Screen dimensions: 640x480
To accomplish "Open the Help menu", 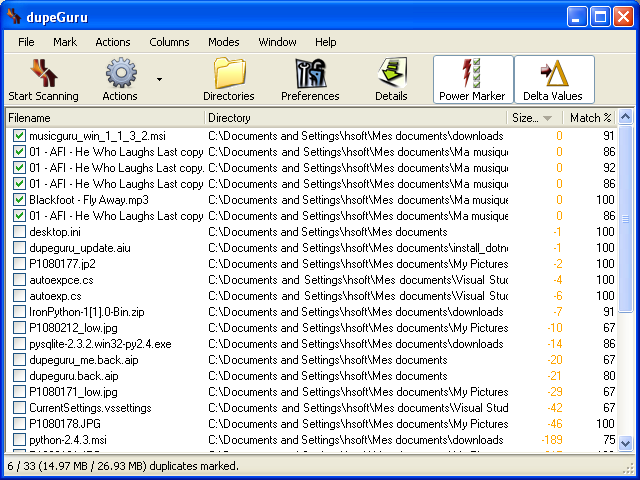I will click(x=325, y=42).
